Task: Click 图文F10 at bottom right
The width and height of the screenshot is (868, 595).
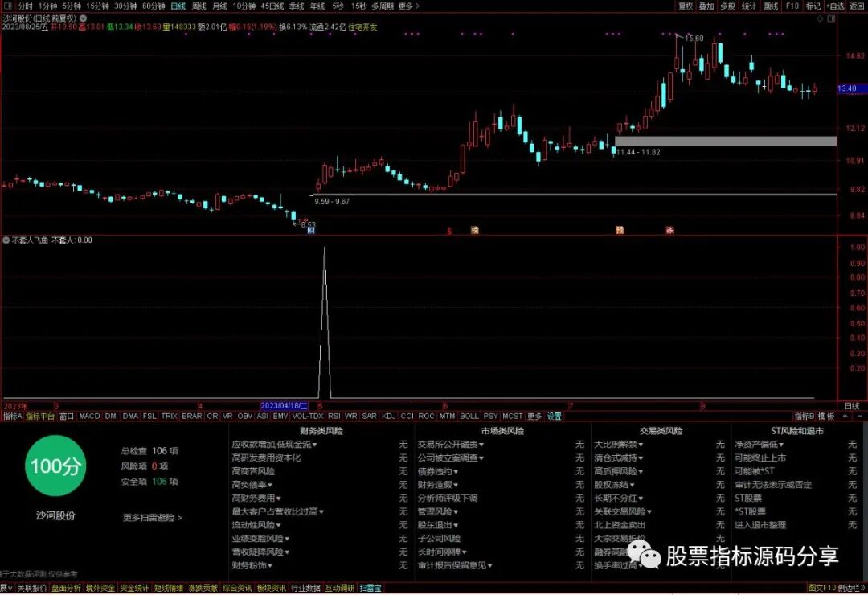Action: (821, 589)
